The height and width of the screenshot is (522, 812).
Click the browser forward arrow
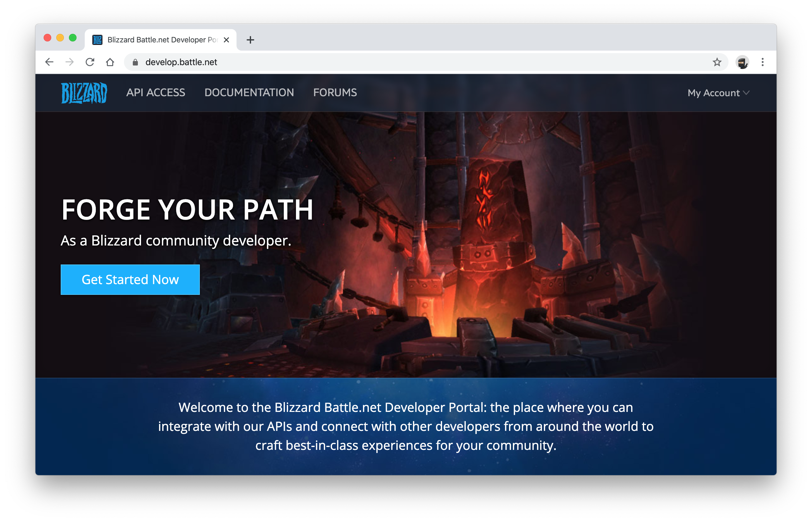(70, 62)
